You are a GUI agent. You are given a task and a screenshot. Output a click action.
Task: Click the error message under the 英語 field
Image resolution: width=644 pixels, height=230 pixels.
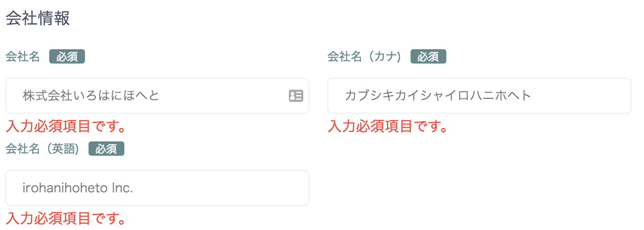coord(65,219)
